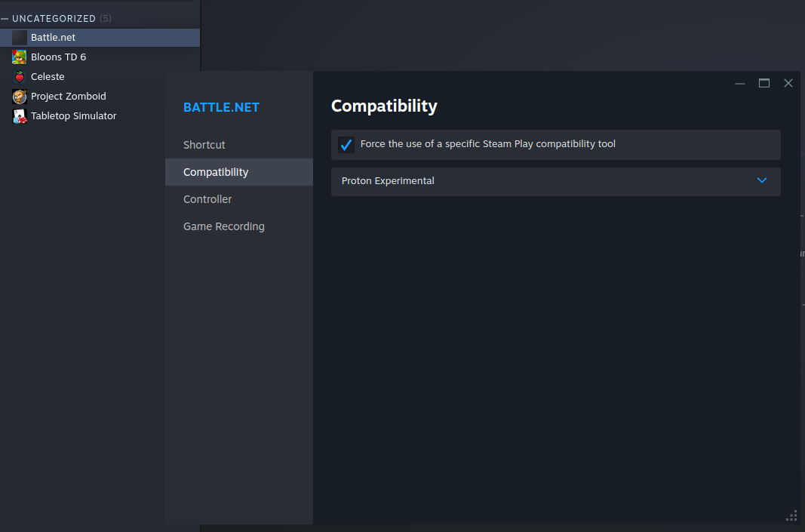Click the Tabletop Simulator game icon
Image resolution: width=805 pixels, height=532 pixels.
20,116
